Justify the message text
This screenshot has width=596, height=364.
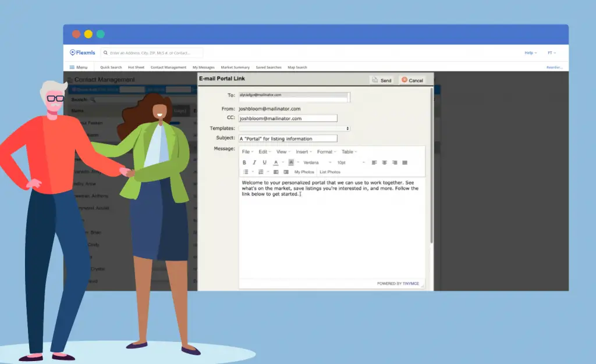click(x=405, y=163)
